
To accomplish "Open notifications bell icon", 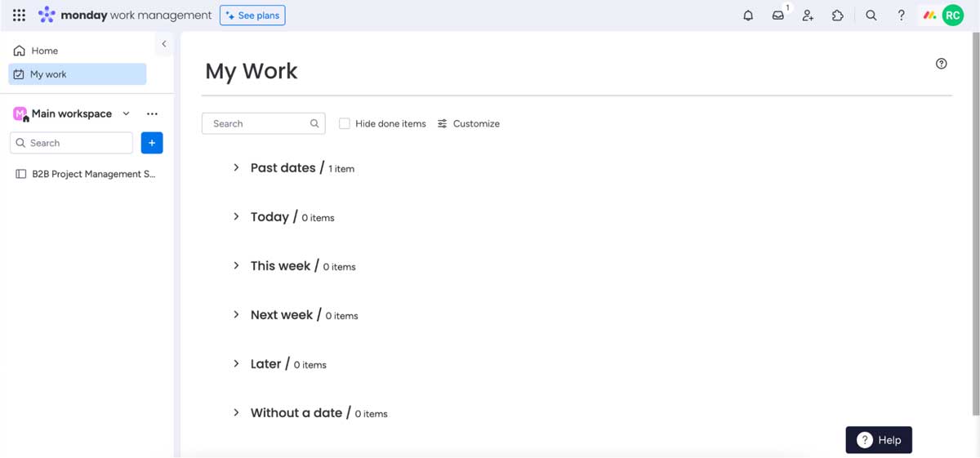I will click(x=748, y=15).
